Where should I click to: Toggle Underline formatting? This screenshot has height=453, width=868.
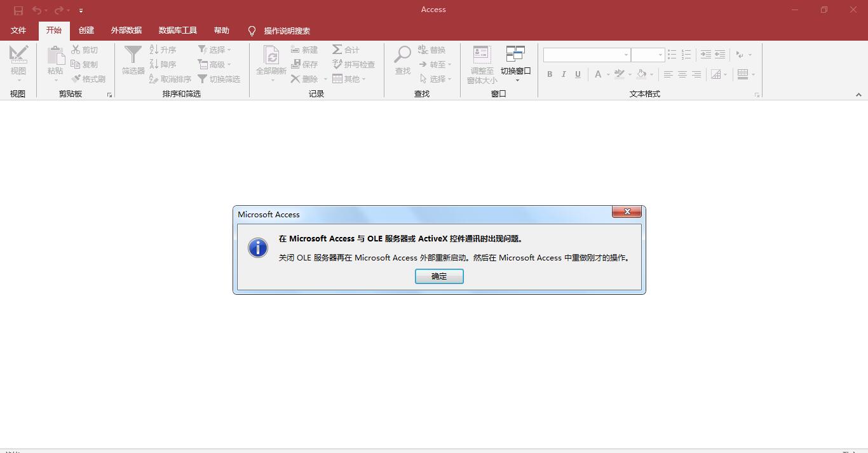pyautogui.click(x=578, y=74)
